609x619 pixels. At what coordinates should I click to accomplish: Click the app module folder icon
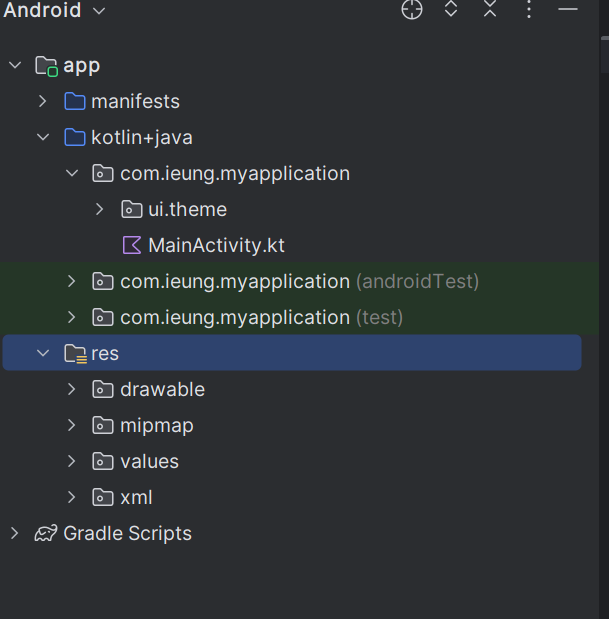point(46,66)
